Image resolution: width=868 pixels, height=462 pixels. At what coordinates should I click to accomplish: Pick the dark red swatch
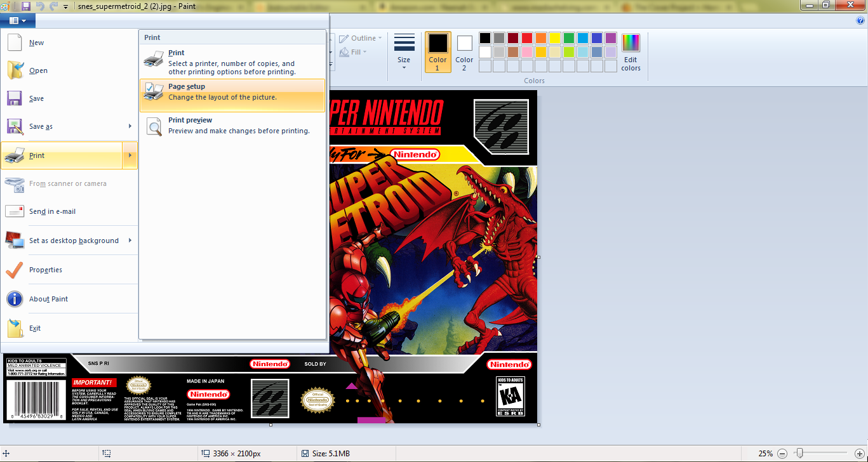pyautogui.click(x=513, y=38)
